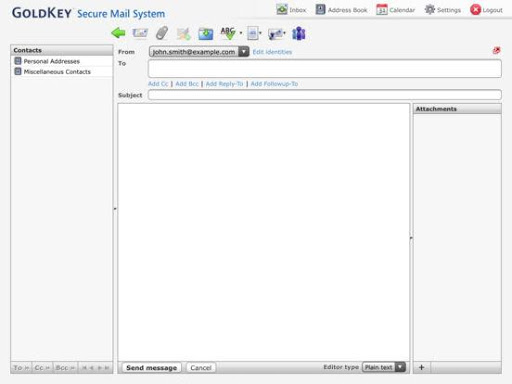Click the plus icon under Attachments
Viewport: 512px width, 384px height.
[x=421, y=367]
